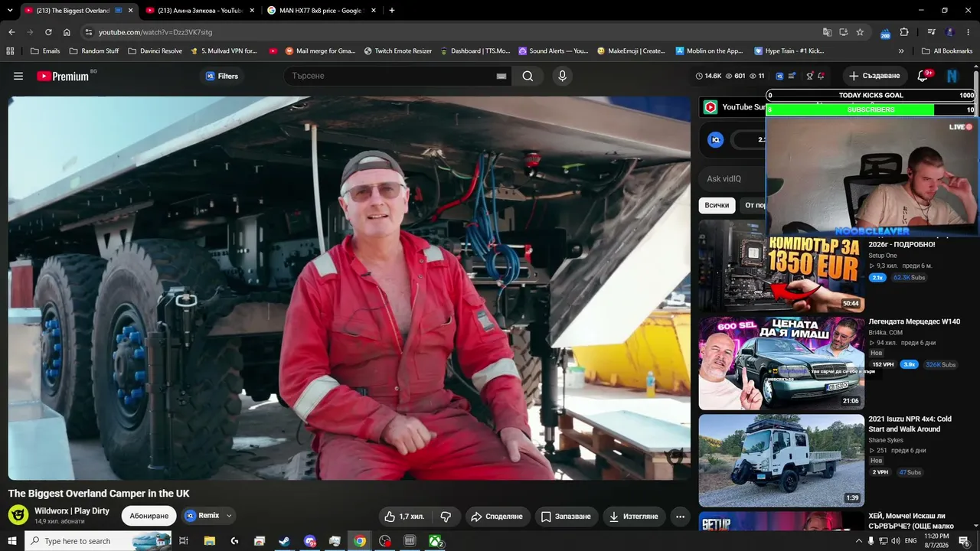The height and width of the screenshot is (551, 980).
Task: Open the All Bookmarks folder
Action: pyautogui.click(x=947, y=51)
